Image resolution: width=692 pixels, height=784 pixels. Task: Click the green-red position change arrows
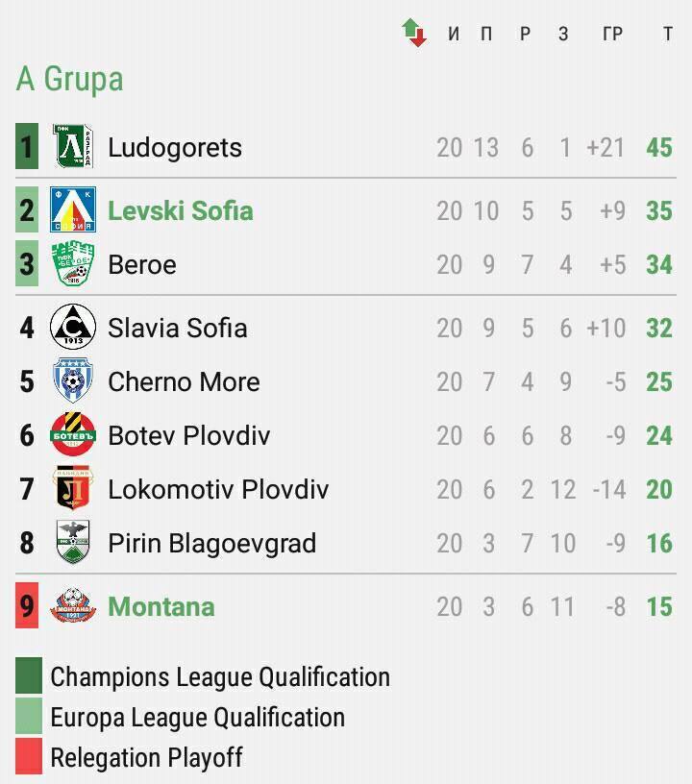coord(414,33)
